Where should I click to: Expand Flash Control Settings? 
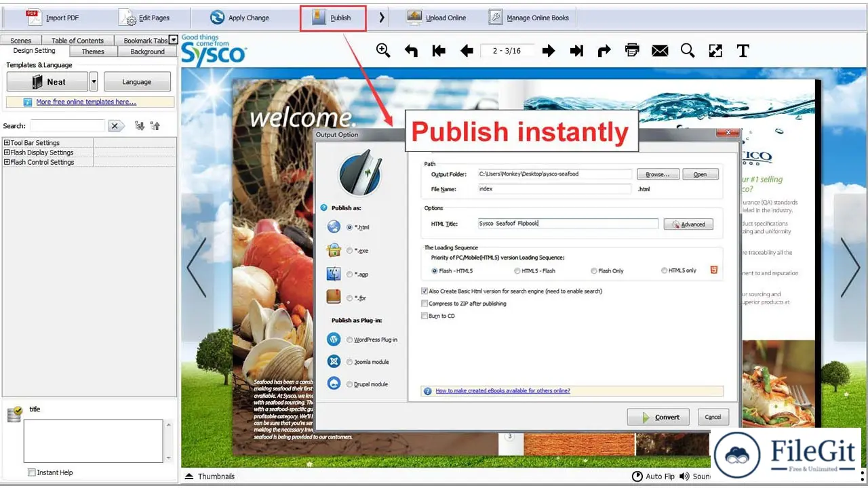(x=7, y=162)
